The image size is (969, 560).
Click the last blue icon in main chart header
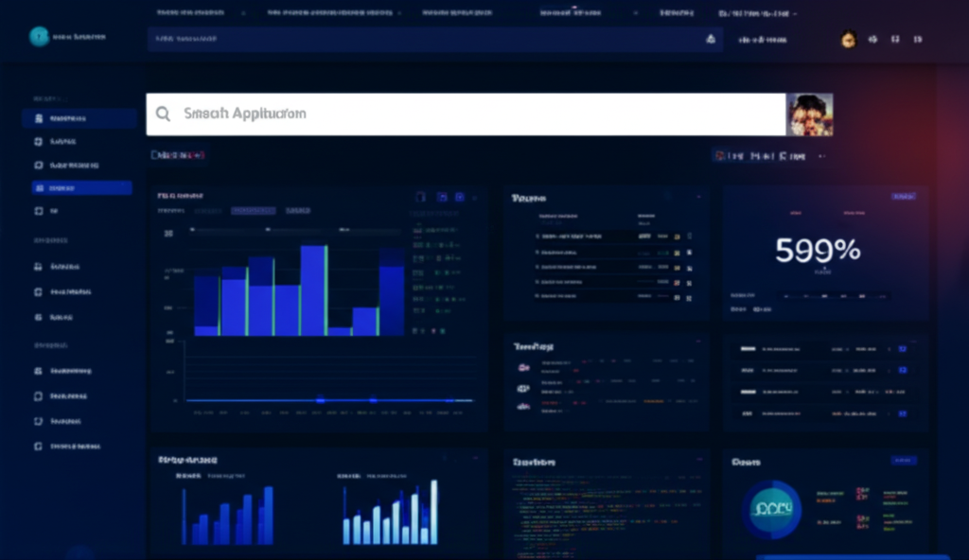[460, 197]
